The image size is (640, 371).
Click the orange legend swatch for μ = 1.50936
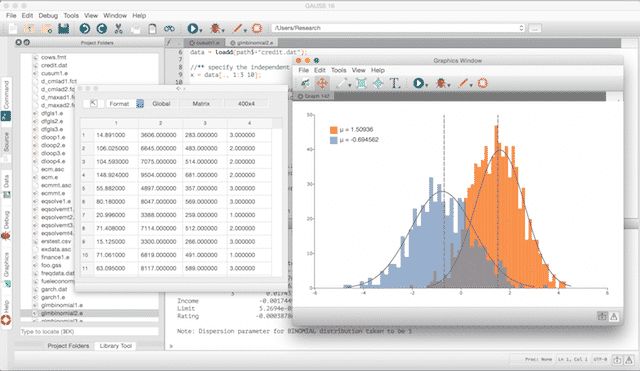(333, 130)
